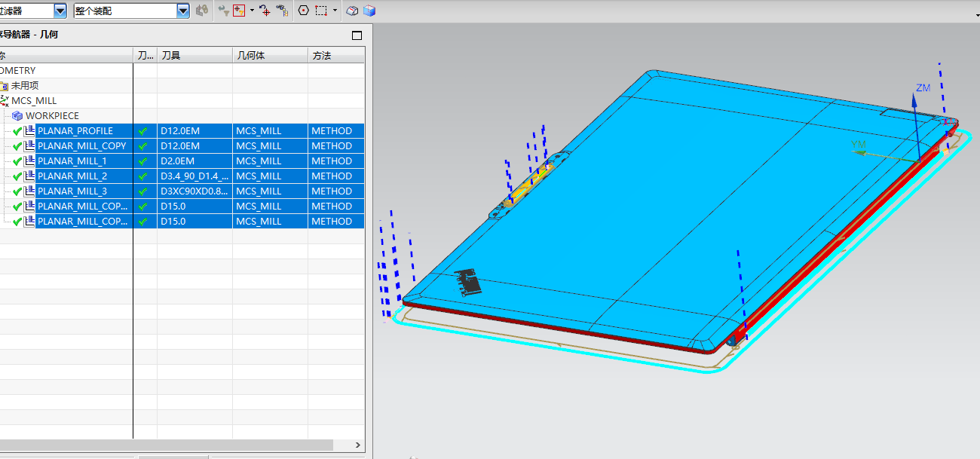Viewport: 980px width, 459px height.
Task: Click D3XC90XD0.8 tool cell
Action: [194, 191]
